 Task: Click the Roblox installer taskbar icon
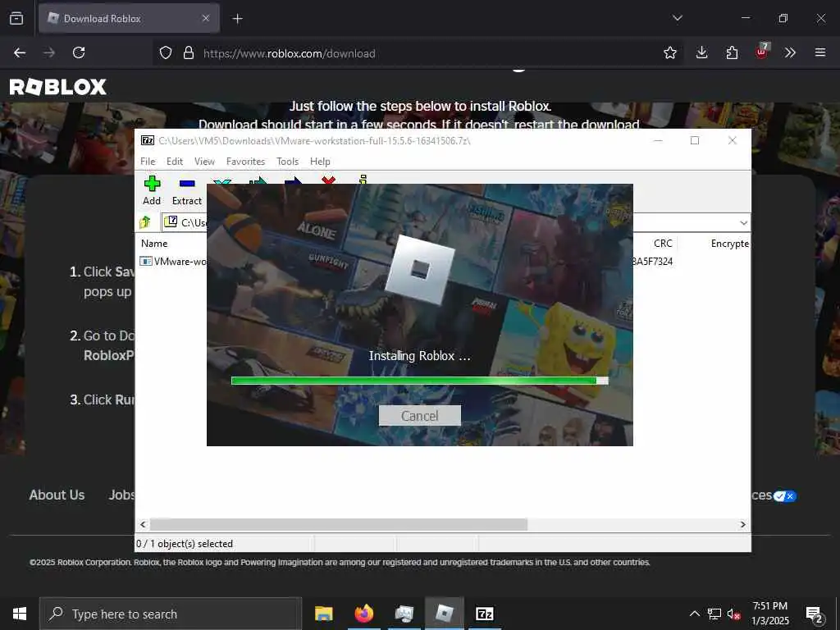[444, 614]
